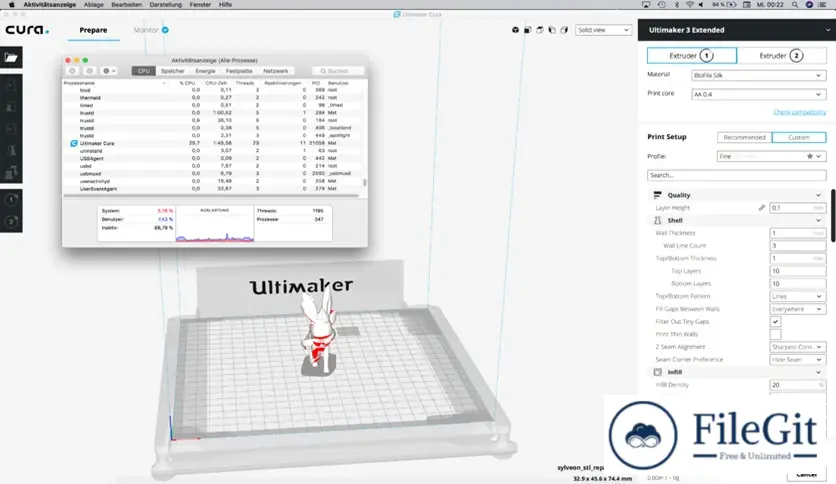The image size is (836, 484).
Task: Switch Print Setup to Custom
Action: tap(799, 138)
